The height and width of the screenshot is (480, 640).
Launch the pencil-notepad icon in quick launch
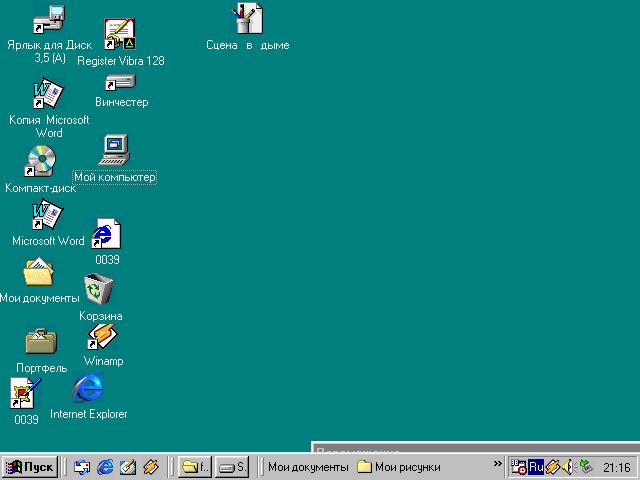pos(128,467)
